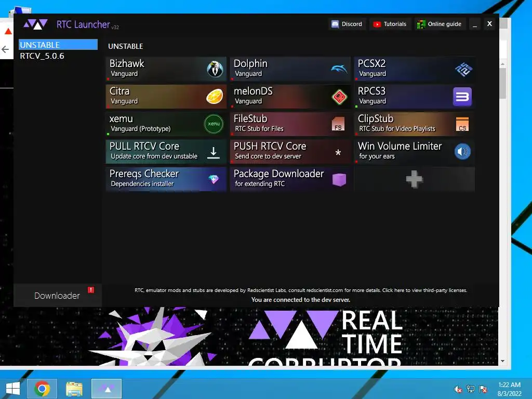Click background window's vertical scrollbar thumb
532x399 pixels.
point(502,84)
